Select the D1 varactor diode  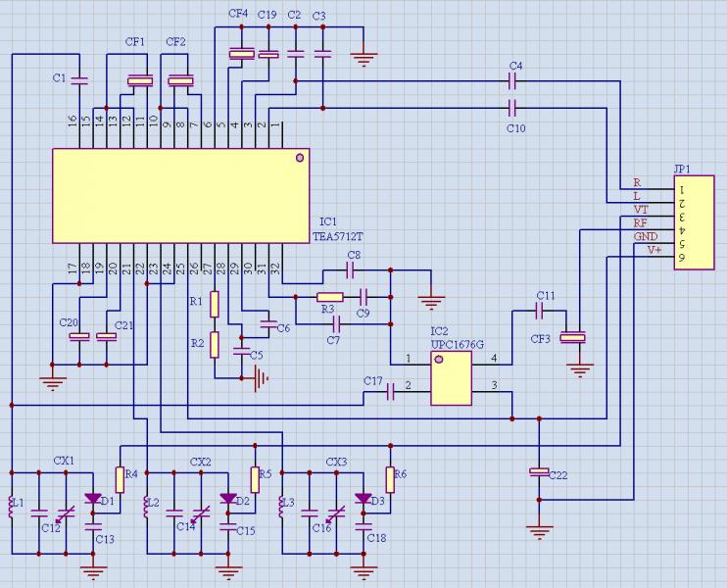(93, 499)
